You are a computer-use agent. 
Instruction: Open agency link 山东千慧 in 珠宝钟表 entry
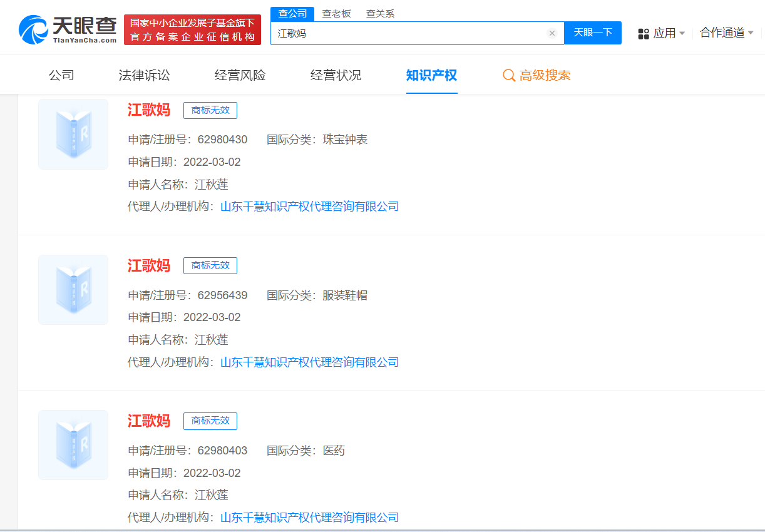click(x=310, y=207)
